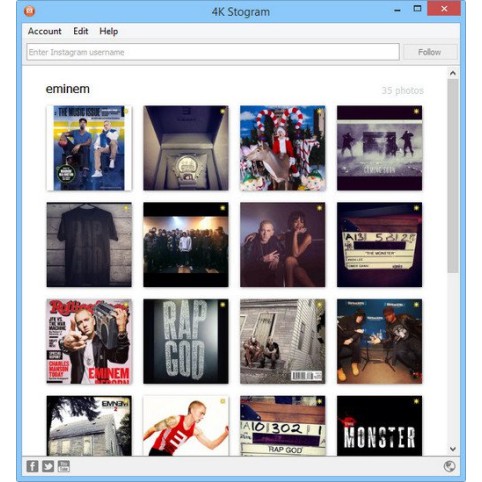
Task: Open the Edit menu
Action: 81,31
